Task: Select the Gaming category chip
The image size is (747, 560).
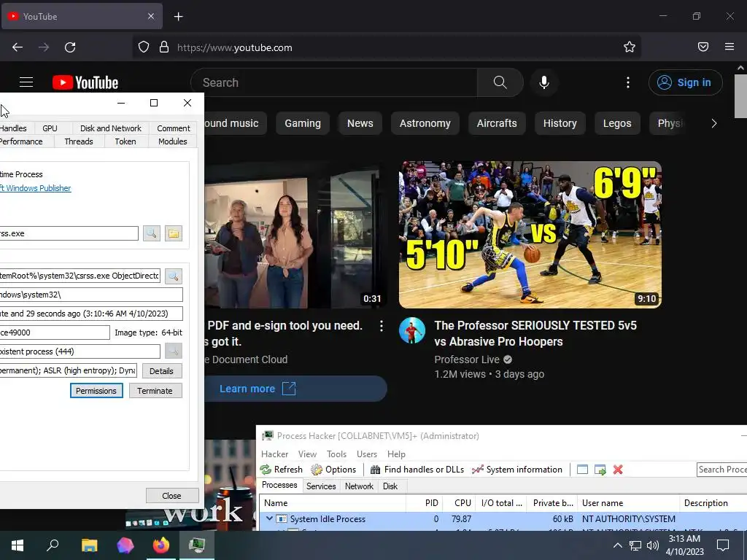Action: pos(303,123)
